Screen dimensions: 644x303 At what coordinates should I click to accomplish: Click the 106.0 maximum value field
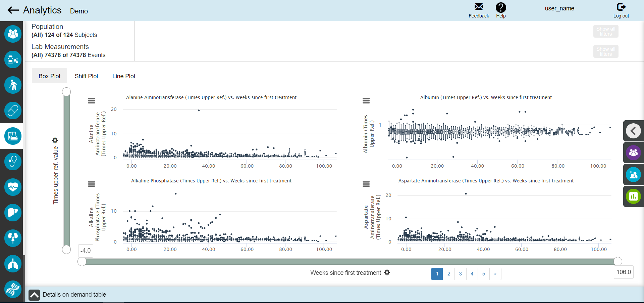(x=624, y=272)
